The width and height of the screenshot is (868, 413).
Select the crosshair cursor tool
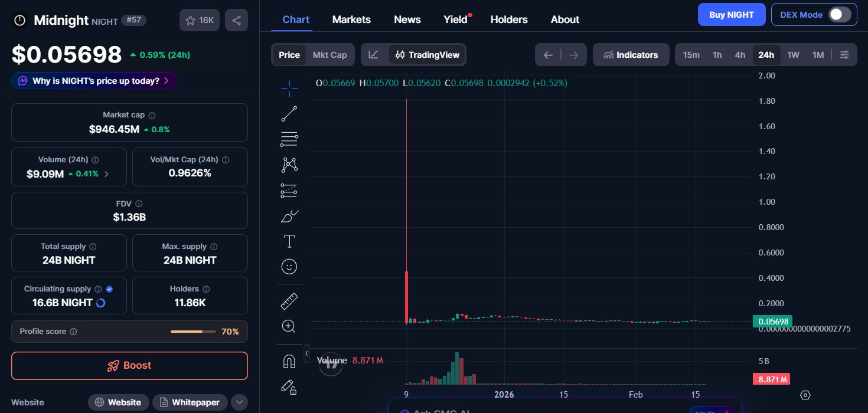[289, 89]
